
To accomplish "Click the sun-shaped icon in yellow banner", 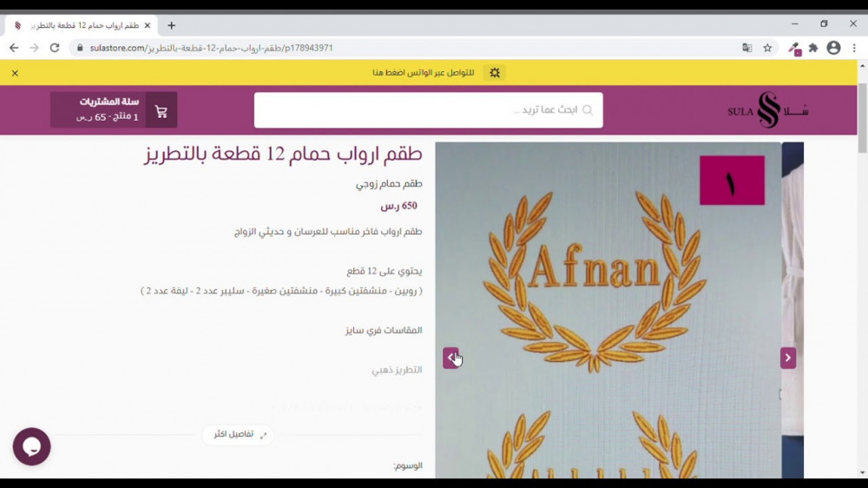I will coord(495,73).
